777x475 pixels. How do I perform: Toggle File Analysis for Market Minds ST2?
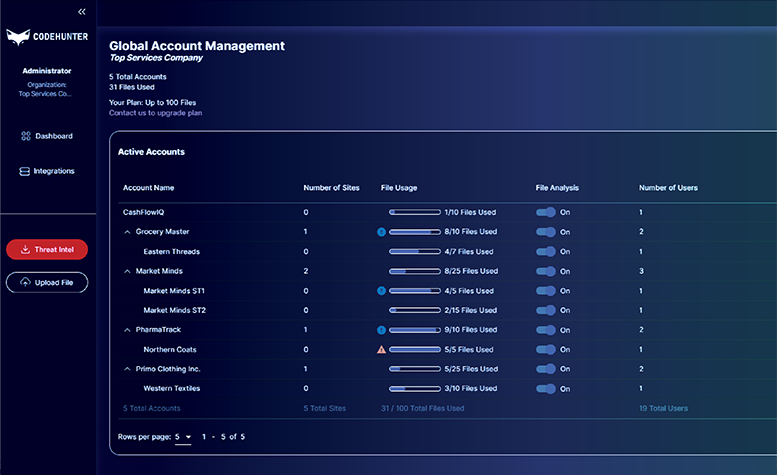point(546,310)
